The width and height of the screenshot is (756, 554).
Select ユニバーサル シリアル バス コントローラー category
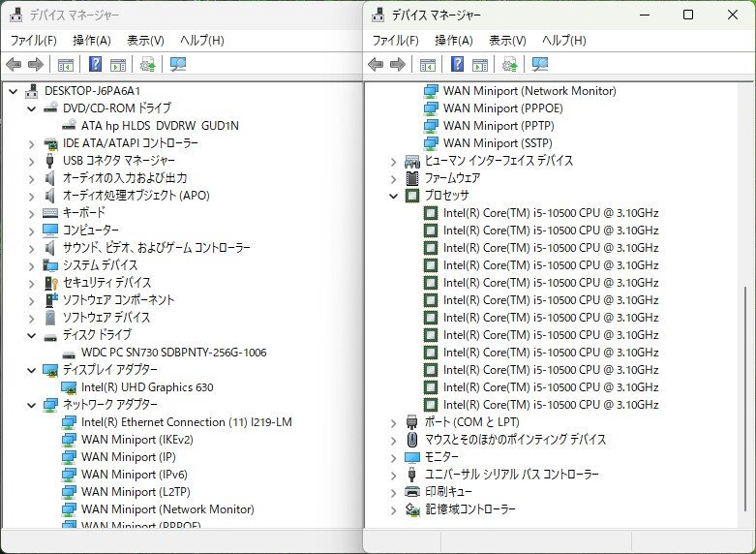pyautogui.click(x=511, y=475)
